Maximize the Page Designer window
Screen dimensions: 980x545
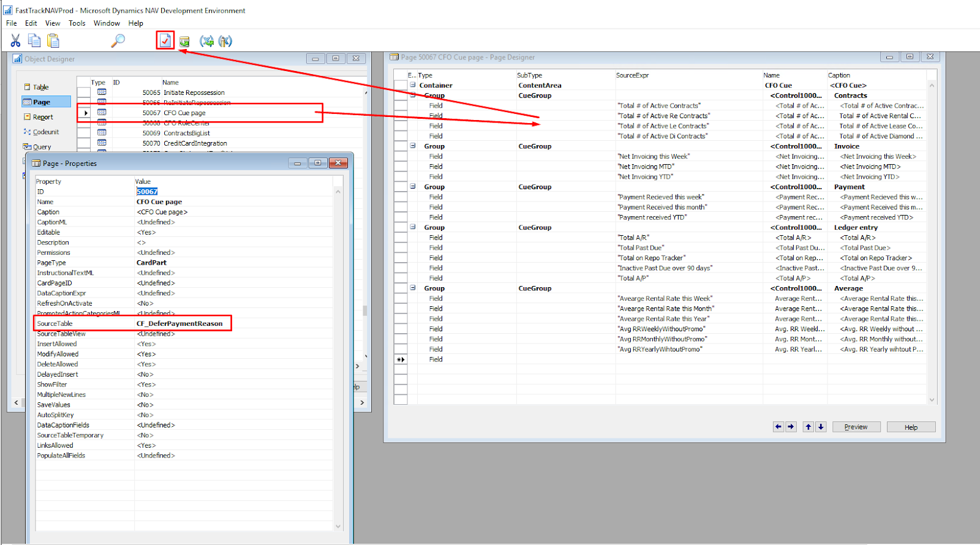[910, 57]
